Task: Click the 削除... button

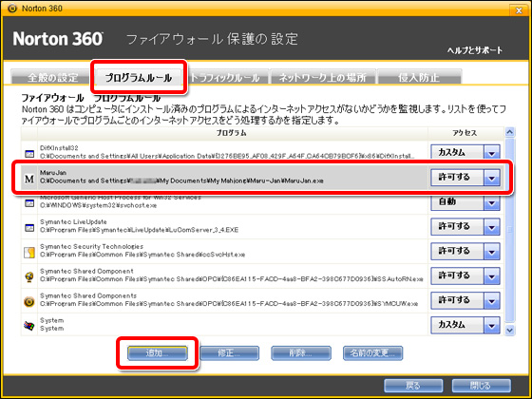Action: [301, 353]
